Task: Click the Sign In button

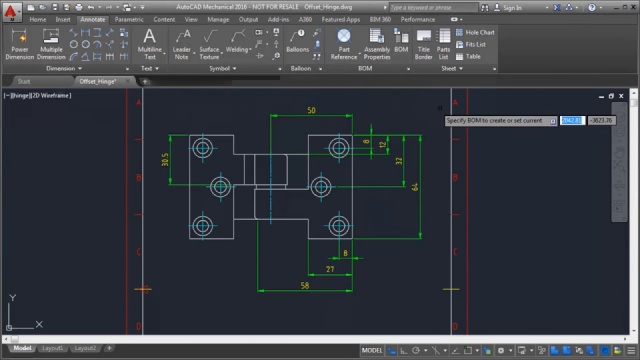Action: (x=508, y=8)
